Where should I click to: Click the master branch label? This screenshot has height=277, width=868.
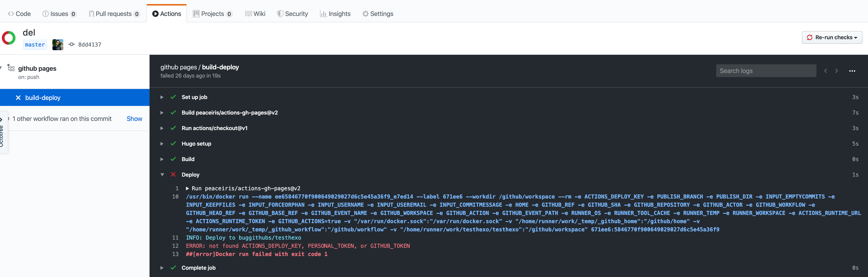click(35, 44)
